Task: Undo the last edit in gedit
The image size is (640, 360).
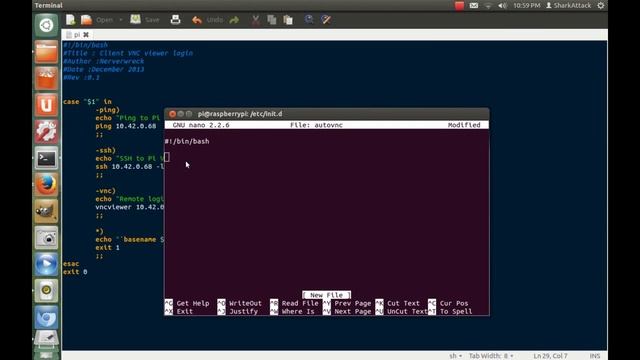Action: pyautogui.click(x=208, y=20)
